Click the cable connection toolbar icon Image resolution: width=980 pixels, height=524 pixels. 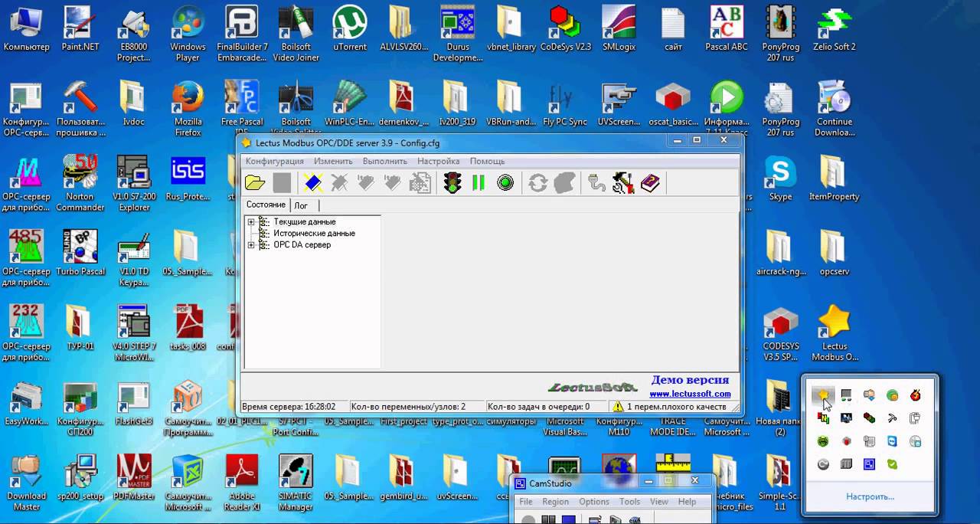click(x=596, y=183)
